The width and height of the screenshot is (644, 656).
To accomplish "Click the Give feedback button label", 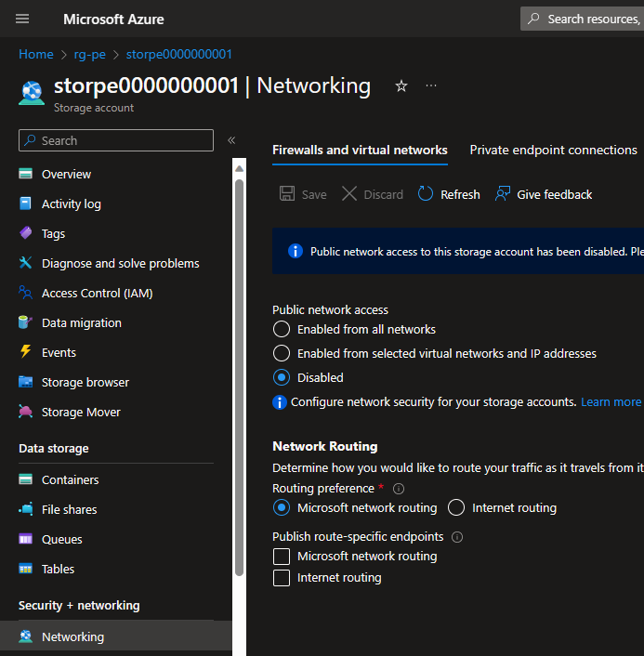I will [x=555, y=194].
